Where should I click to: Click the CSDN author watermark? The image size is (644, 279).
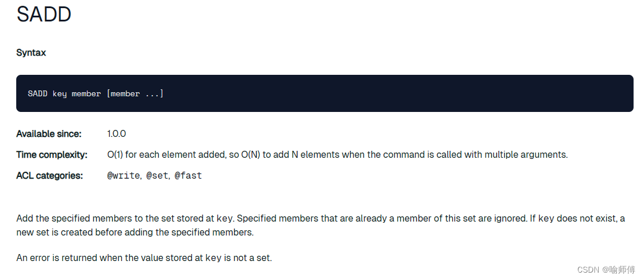point(606,270)
